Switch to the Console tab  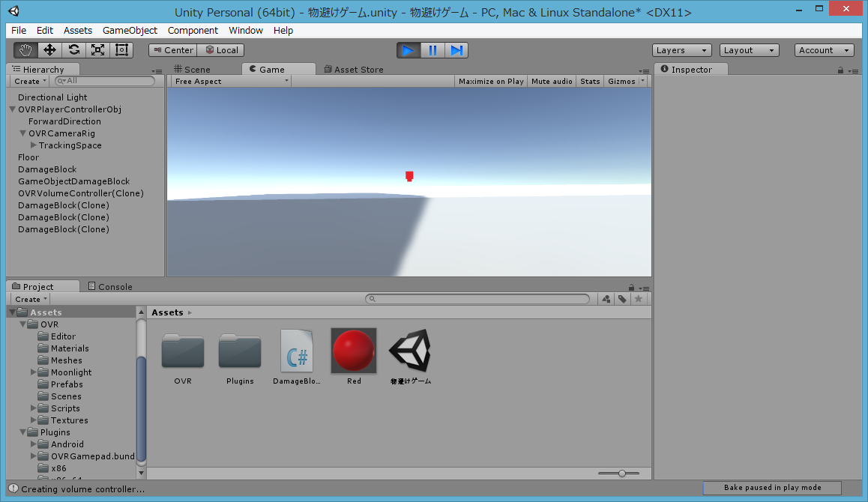pyautogui.click(x=110, y=287)
